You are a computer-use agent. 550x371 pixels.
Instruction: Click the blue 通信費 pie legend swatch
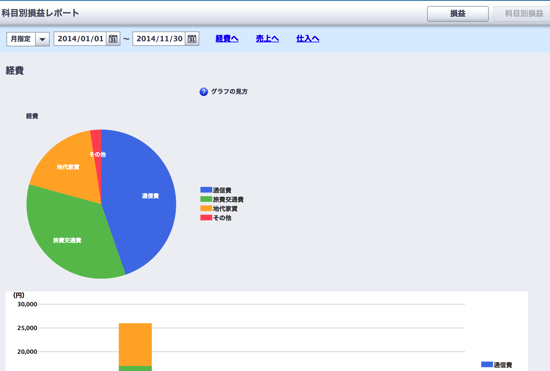coord(206,190)
